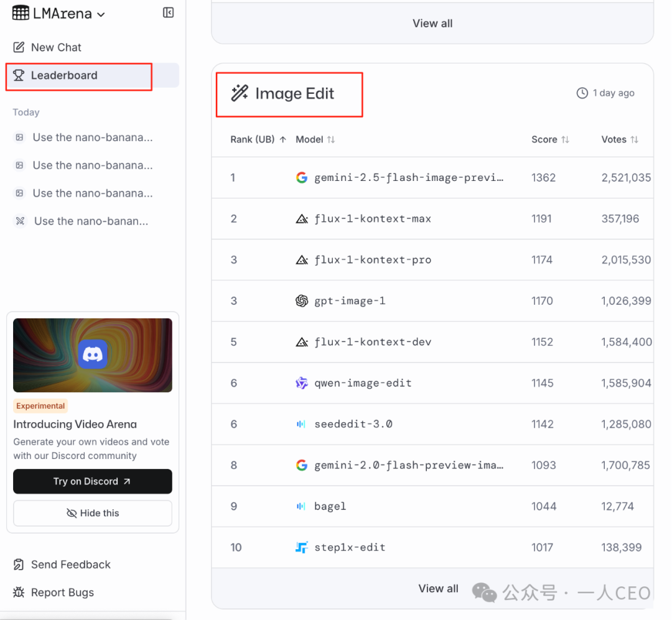672x620 pixels.
Task: Click Try on Discord button
Action: (93, 481)
